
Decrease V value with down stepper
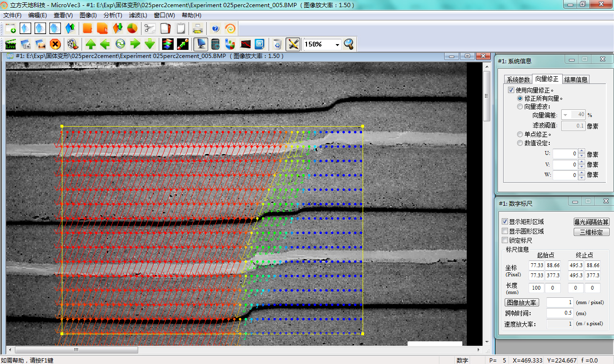[x=581, y=167]
